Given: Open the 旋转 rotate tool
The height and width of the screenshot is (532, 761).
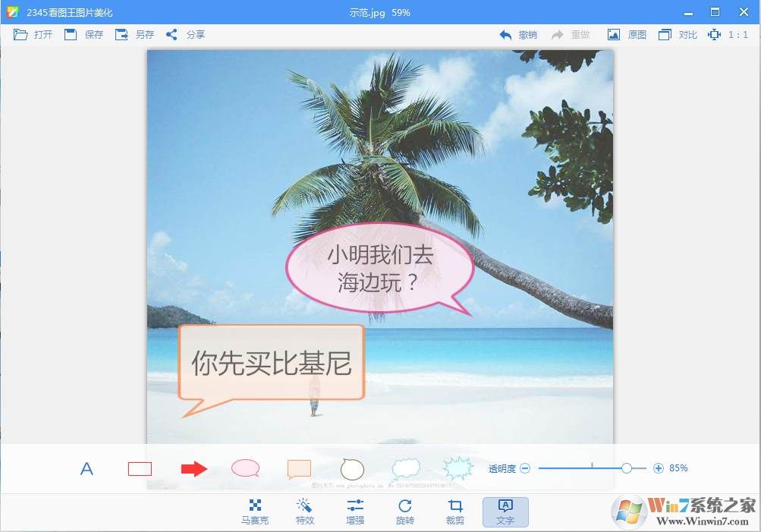Looking at the screenshot, I should click(405, 512).
